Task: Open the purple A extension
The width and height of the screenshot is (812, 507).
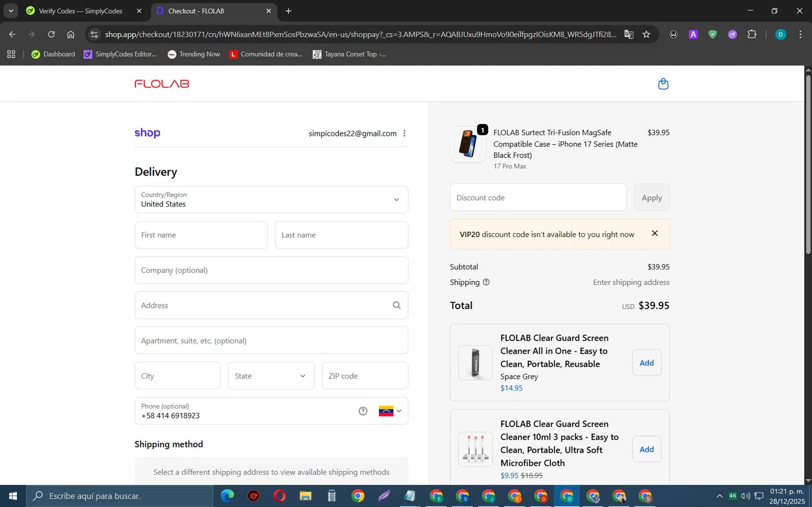Action: pos(693,35)
